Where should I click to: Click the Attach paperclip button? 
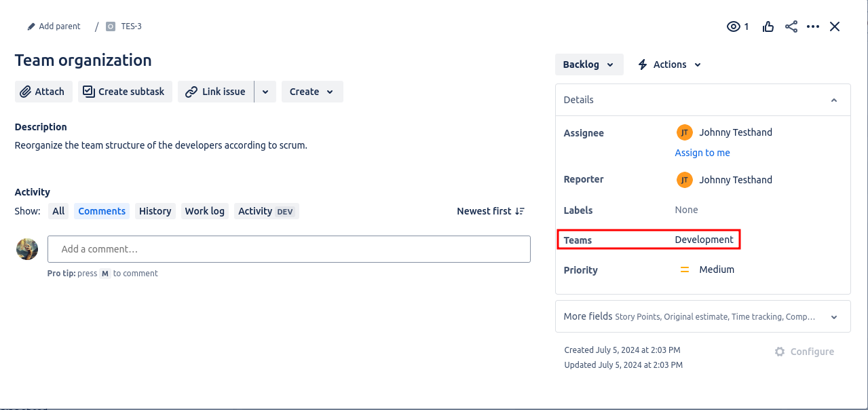tap(42, 92)
